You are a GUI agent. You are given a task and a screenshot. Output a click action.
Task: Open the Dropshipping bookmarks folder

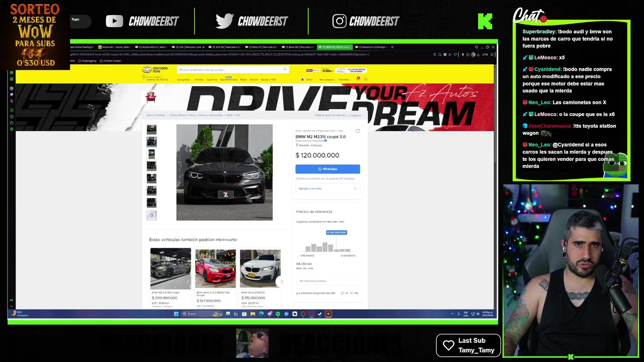click(88, 61)
